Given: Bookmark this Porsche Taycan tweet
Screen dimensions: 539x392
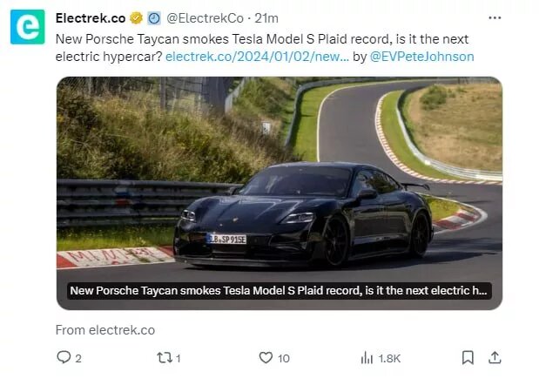Looking at the screenshot, I should click(468, 357).
